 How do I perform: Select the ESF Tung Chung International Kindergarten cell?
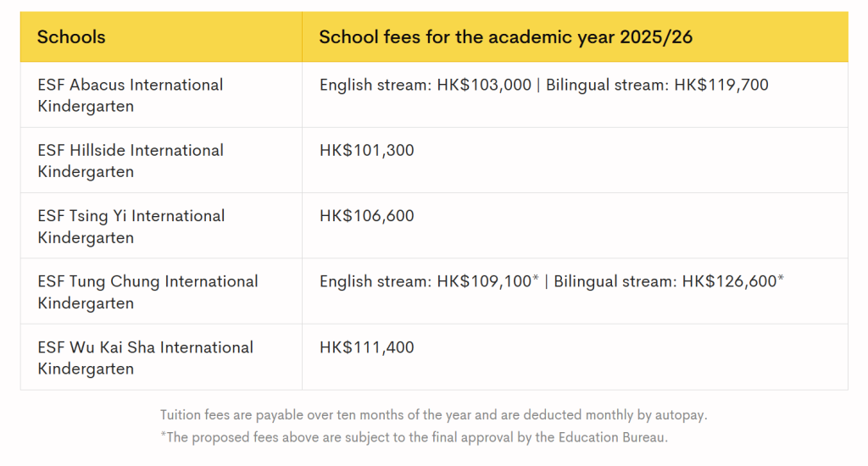pyautogui.click(x=147, y=291)
